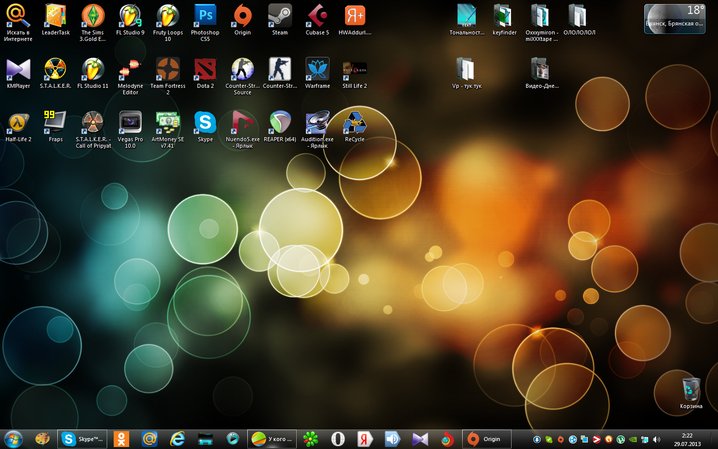This screenshot has height=449, width=718.
Task: Open Fraps desktop shortcut
Action: pos(55,126)
